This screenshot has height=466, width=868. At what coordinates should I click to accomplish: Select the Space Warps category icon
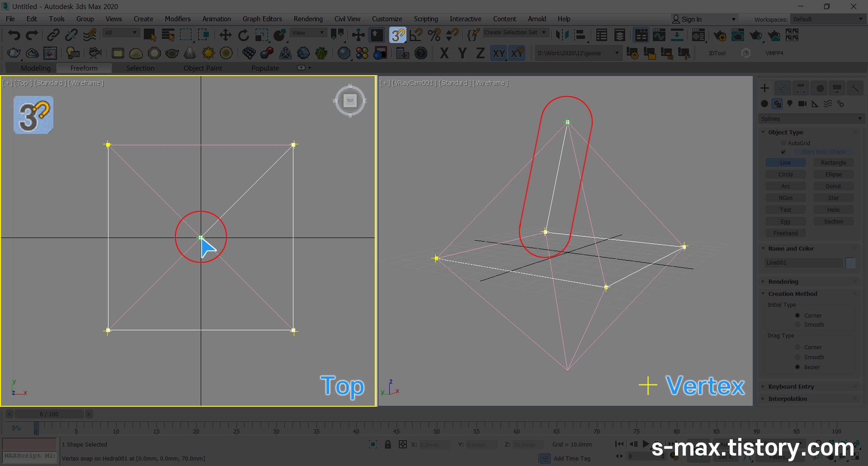tap(828, 104)
